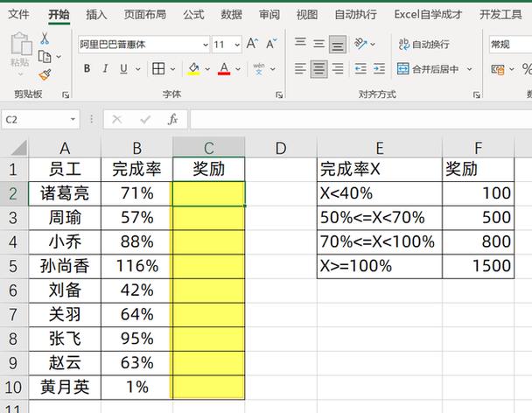Image resolution: width=532 pixels, height=413 pixels.
Task: Click the formula confirm checkmark
Action: (x=145, y=120)
